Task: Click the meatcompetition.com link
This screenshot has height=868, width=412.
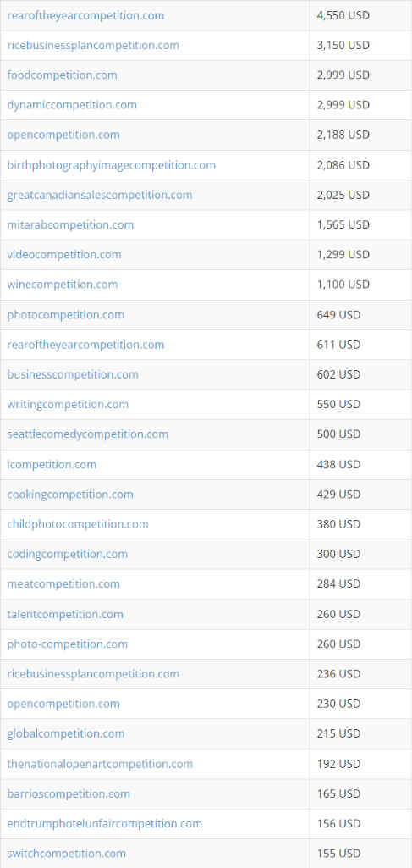Action: click(x=63, y=583)
